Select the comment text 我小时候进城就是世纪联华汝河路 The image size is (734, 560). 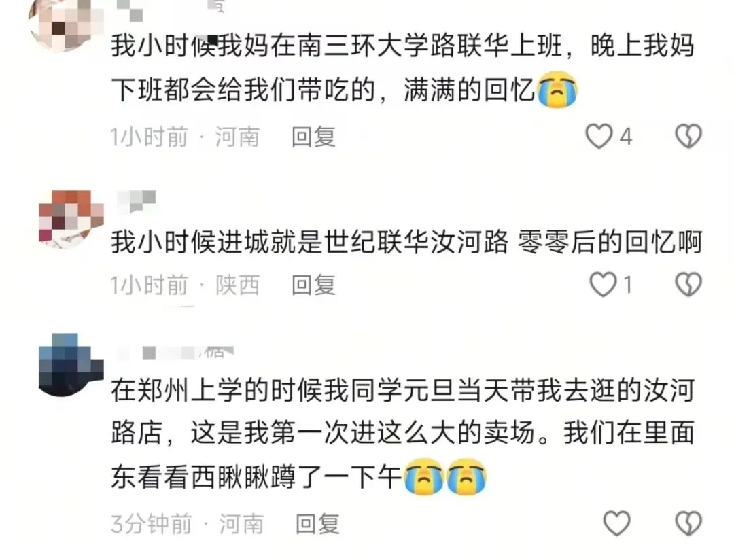click(x=310, y=243)
